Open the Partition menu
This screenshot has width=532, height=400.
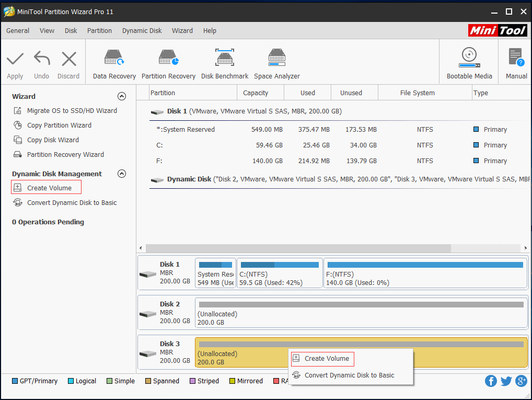coord(99,30)
